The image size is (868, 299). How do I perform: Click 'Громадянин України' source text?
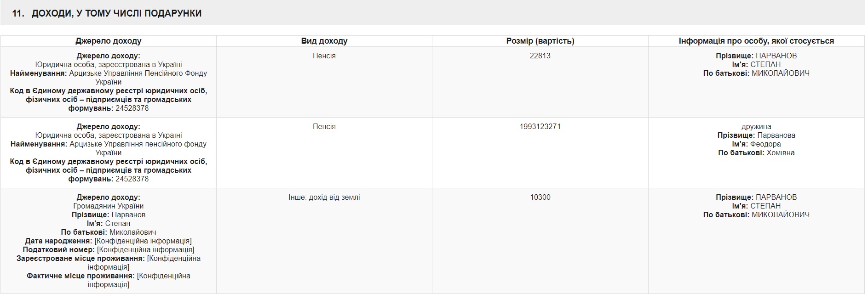point(109,206)
